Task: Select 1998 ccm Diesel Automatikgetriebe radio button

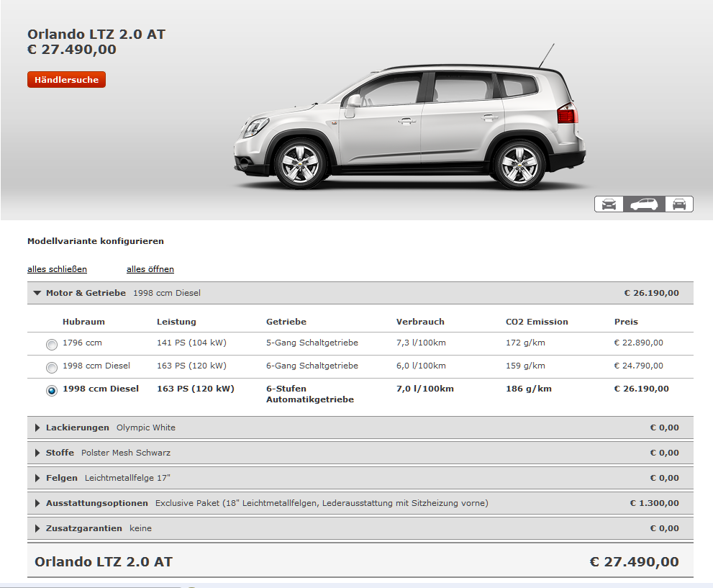Action: (x=52, y=391)
